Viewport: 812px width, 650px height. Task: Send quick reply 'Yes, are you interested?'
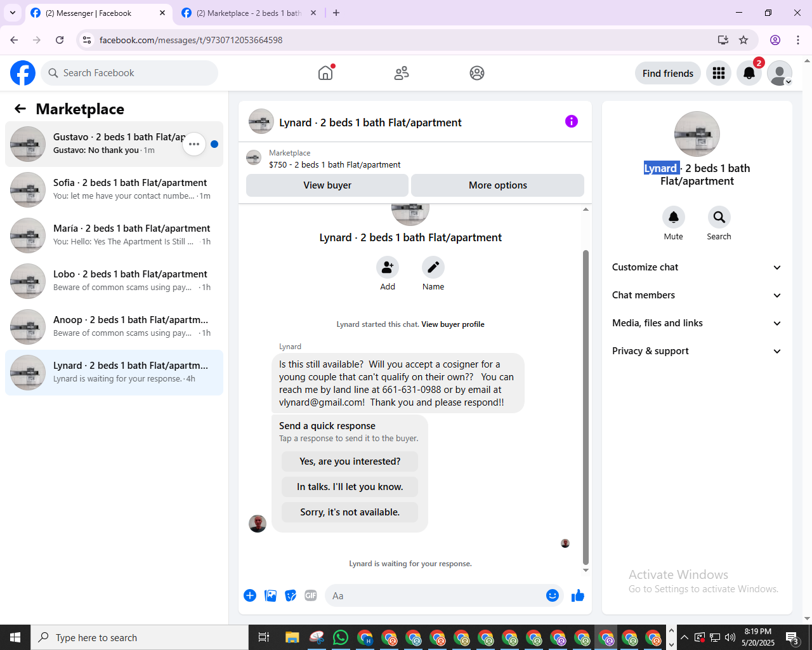[x=350, y=461]
